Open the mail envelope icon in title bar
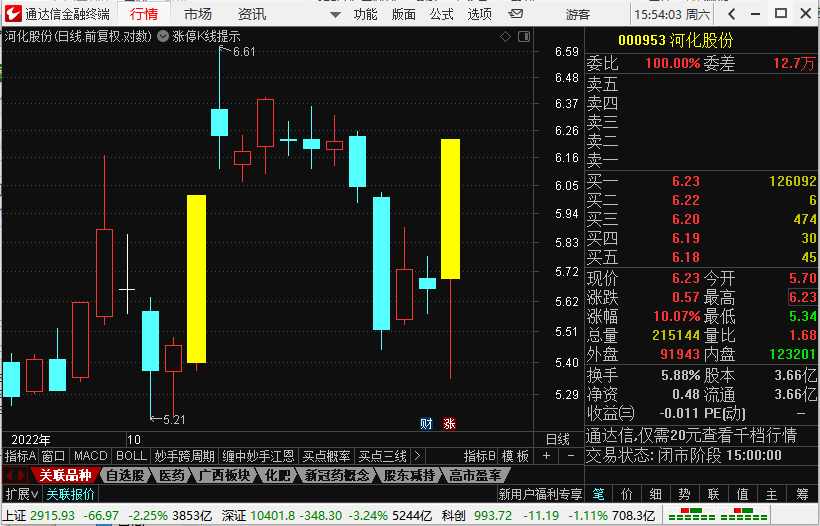Image resolution: width=820 pixels, height=526 pixels. (516, 14)
